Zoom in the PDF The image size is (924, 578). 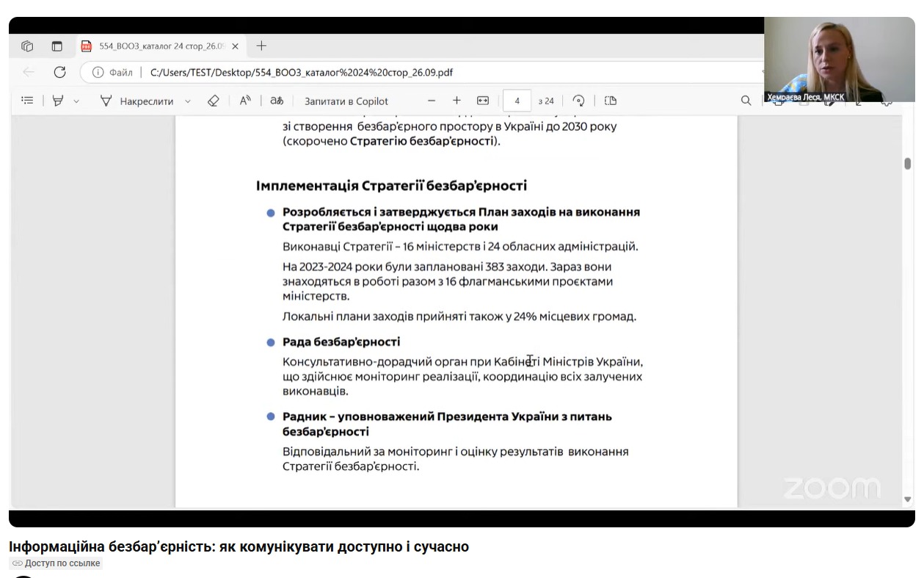pos(456,101)
